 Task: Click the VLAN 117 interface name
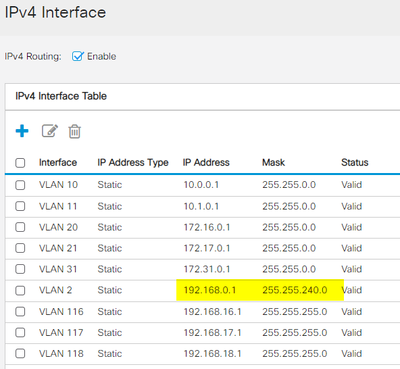(x=61, y=333)
